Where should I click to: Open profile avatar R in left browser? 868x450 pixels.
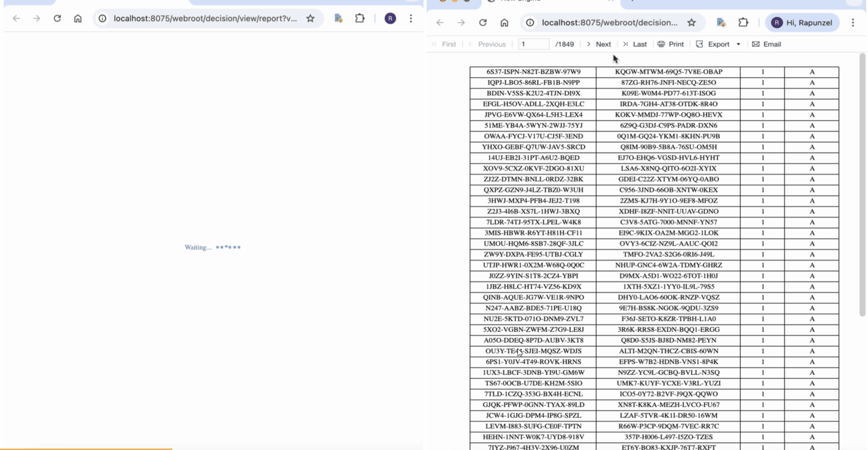tap(390, 19)
